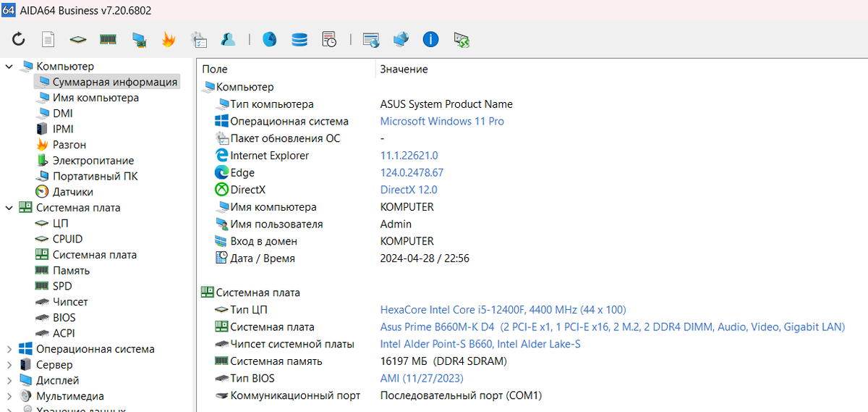Click the user silhouette toolbar icon
Viewport: 868px width, 412px height.
point(229,39)
